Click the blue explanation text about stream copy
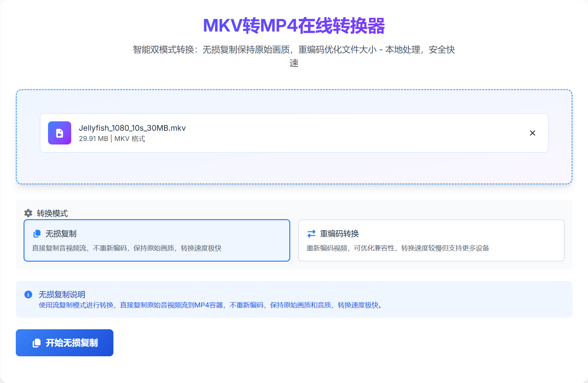The width and height of the screenshot is (588, 383). point(209,305)
